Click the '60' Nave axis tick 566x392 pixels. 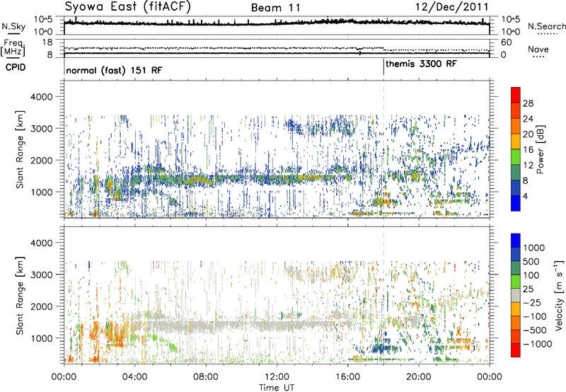click(507, 42)
